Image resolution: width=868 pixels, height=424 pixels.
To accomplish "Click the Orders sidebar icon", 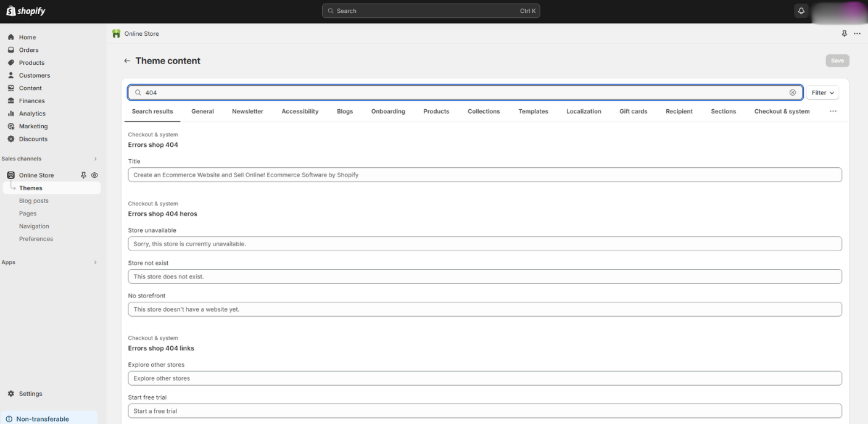I will tap(11, 50).
